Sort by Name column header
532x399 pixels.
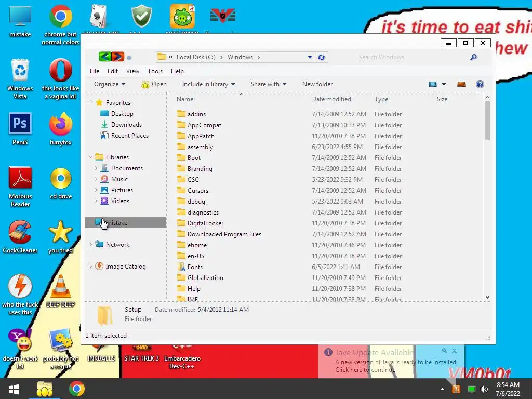pos(185,99)
